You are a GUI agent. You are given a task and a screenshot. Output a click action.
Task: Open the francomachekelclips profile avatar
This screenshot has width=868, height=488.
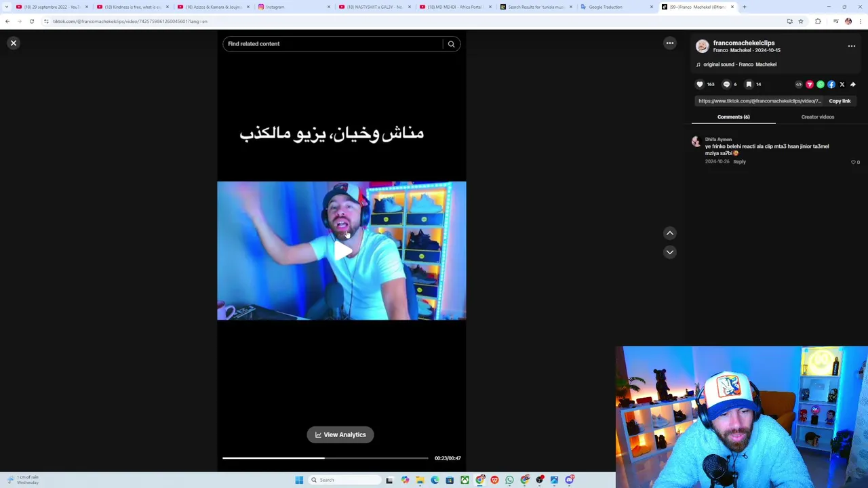703,46
